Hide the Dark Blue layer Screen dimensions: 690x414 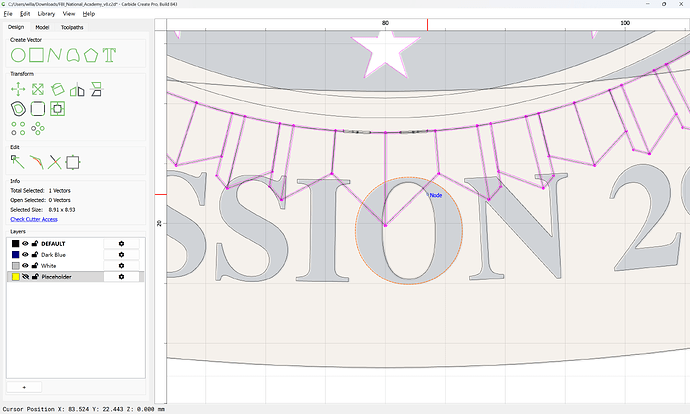click(26, 255)
